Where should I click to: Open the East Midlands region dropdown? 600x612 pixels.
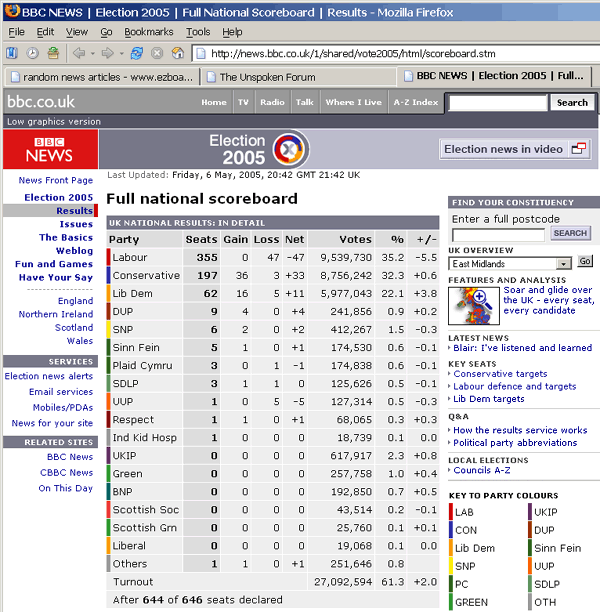click(x=510, y=264)
